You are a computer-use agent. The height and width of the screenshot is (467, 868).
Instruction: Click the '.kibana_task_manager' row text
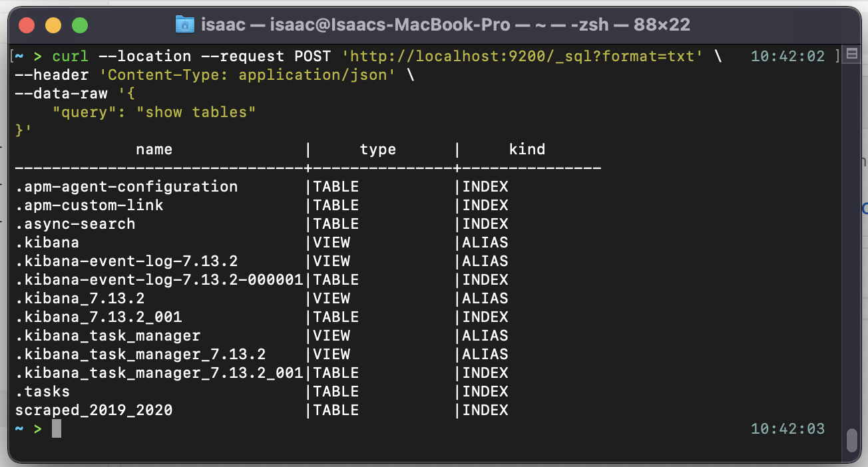(x=108, y=335)
